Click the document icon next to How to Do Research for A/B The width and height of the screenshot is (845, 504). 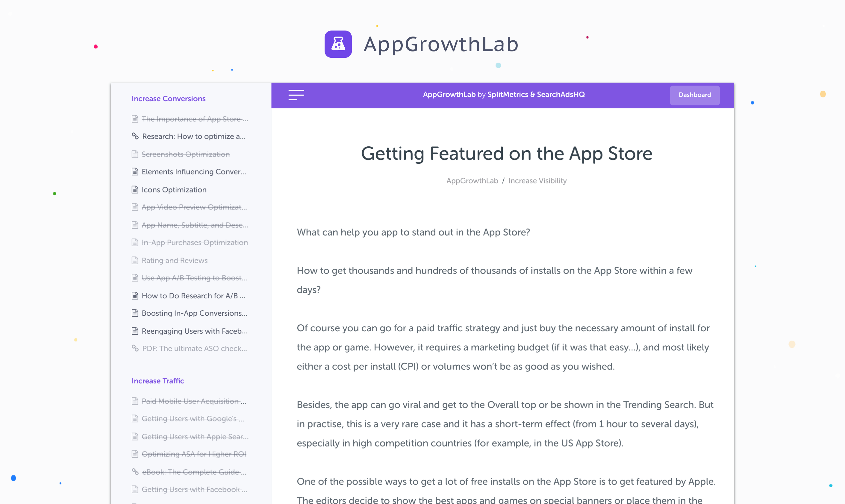(134, 295)
